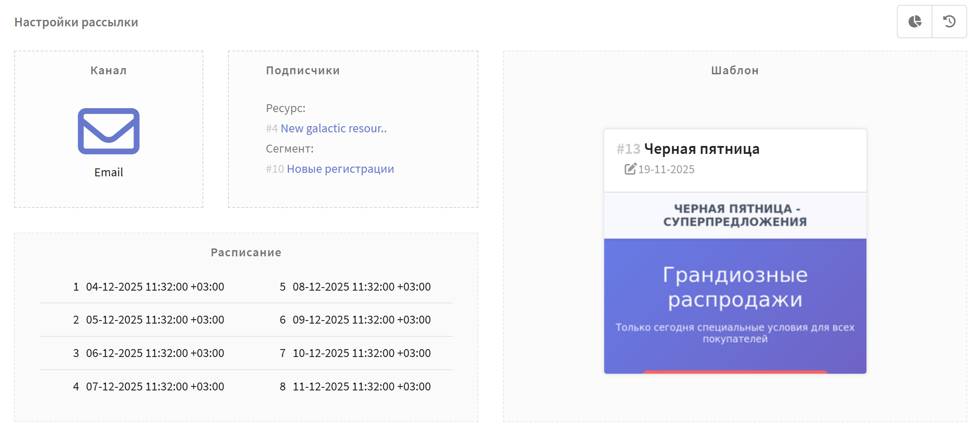Click the ЧЕРНАЯ ПЯТНИЦА preview header banner

735,215
